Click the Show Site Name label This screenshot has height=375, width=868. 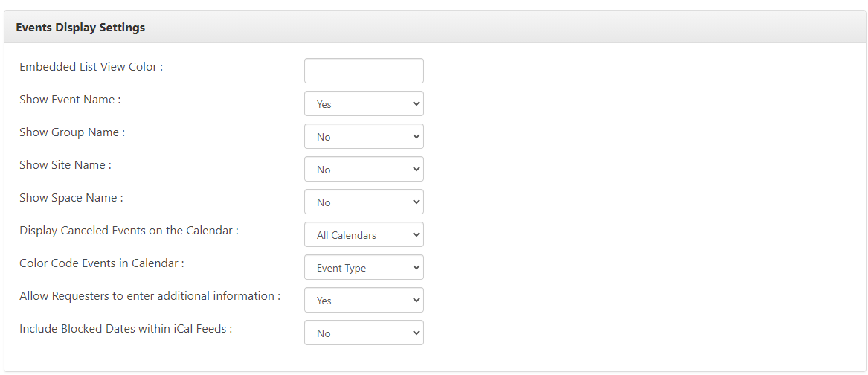pyautogui.click(x=65, y=165)
